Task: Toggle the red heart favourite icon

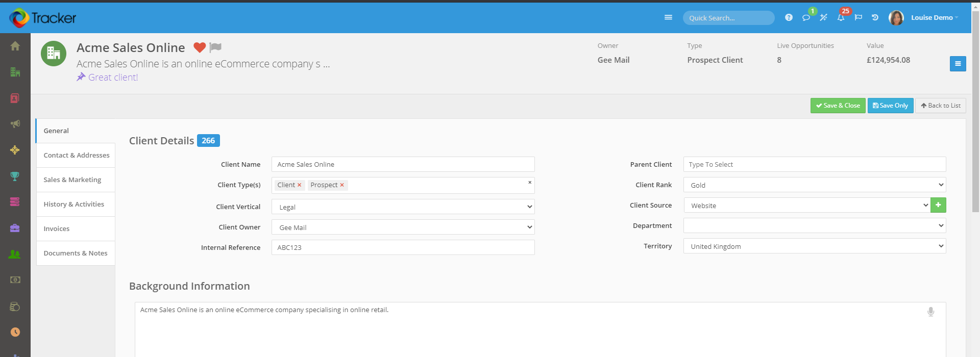Action: pos(200,47)
